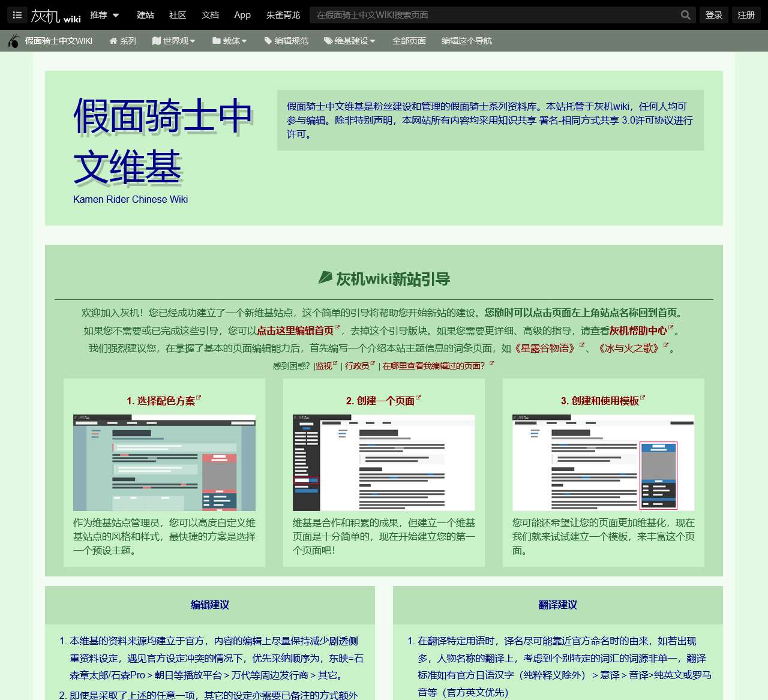The image size is (768, 700).
Task: Click the tags icon beside 维基建设
Action: point(328,41)
